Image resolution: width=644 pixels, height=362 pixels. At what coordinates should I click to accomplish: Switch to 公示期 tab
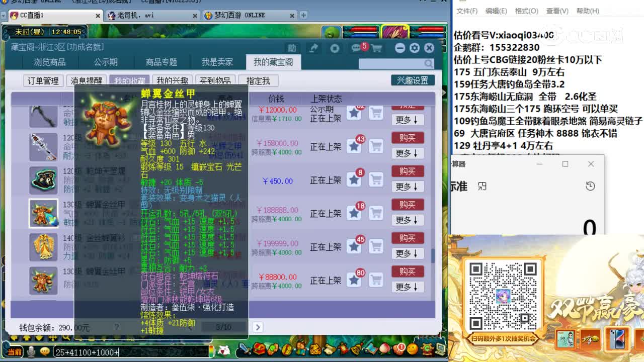(106, 62)
